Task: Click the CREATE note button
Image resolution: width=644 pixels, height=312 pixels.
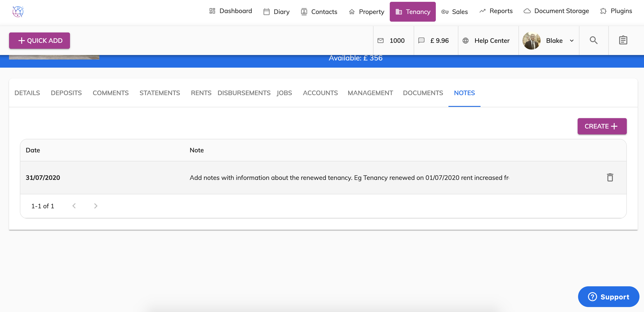Action: pyautogui.click(x=602, y=126)
